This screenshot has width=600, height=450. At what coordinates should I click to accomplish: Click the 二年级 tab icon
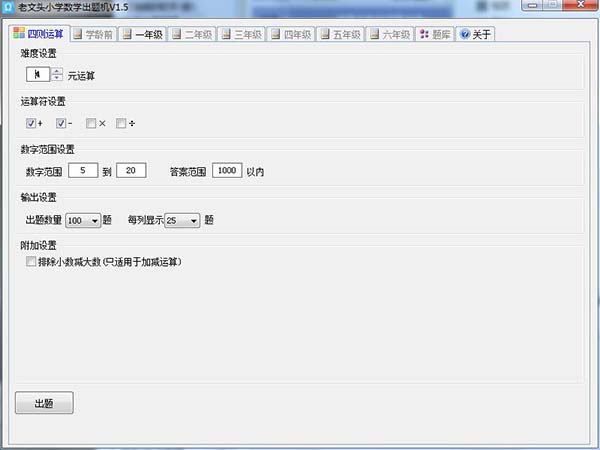pyautogui.click(x=177, y=34)
